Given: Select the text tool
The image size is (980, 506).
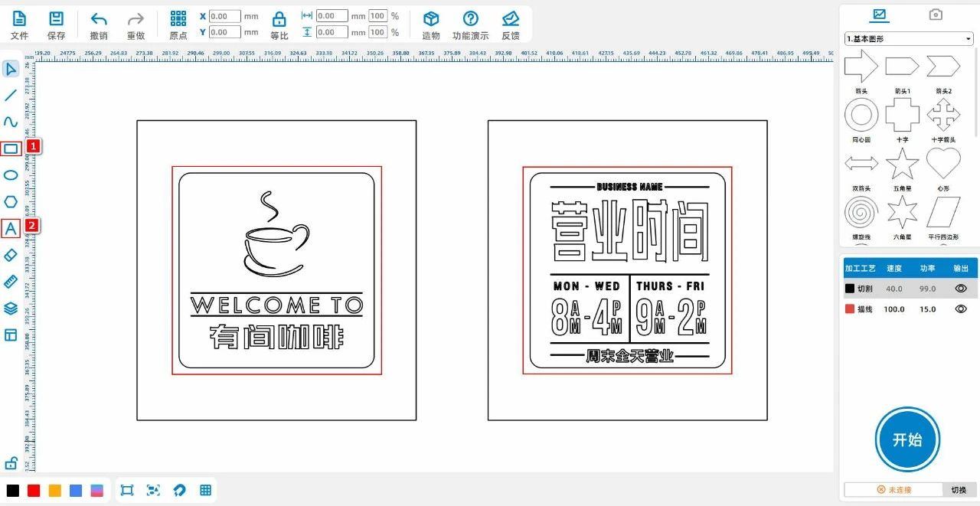Looking at the screenshot, I should tap(11, 228).
